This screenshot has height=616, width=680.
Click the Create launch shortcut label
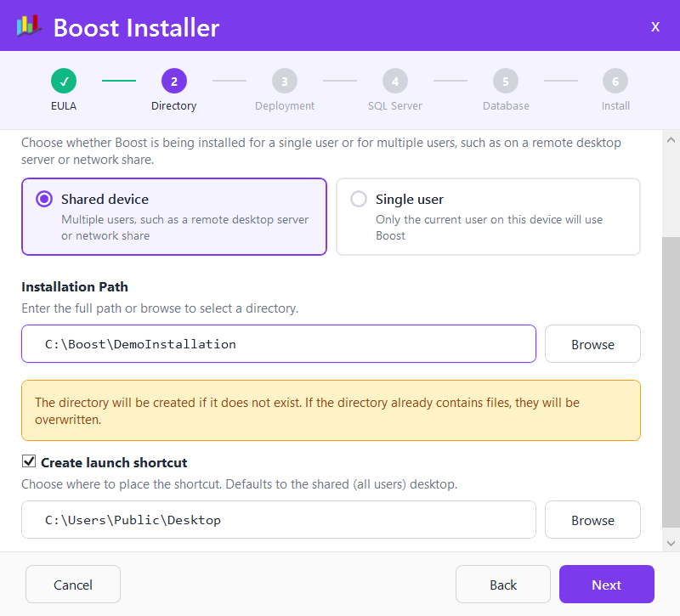[x=114, y=462]
